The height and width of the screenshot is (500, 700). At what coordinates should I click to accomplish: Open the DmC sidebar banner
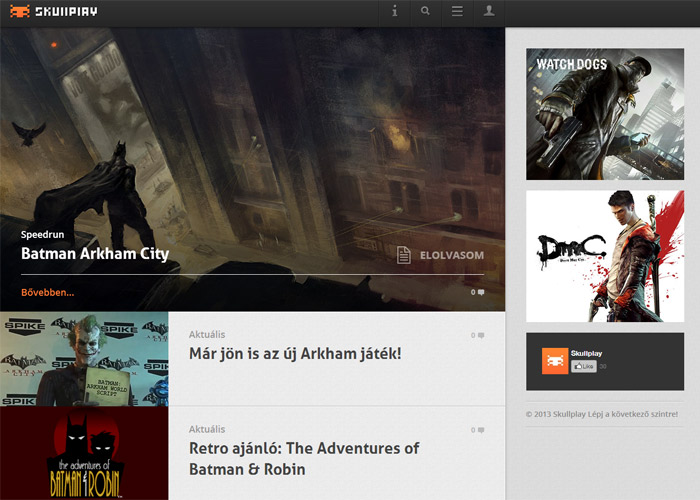point(605,256)
